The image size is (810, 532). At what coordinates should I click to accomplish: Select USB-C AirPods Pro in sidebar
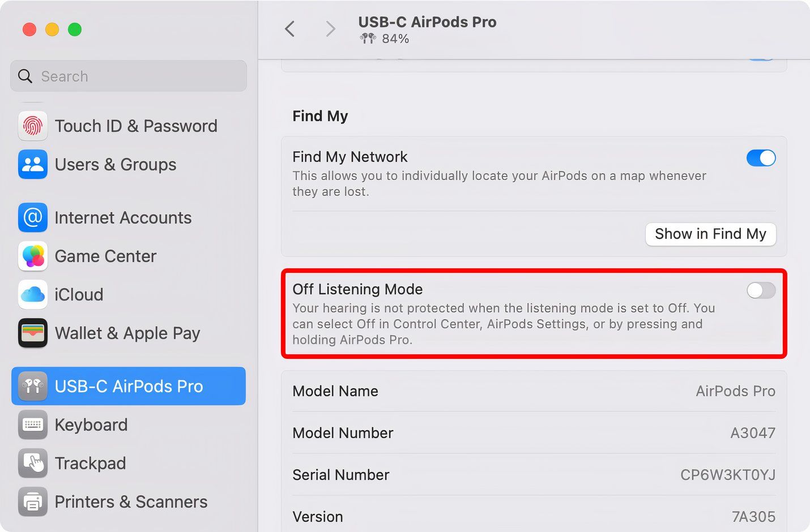129,386
